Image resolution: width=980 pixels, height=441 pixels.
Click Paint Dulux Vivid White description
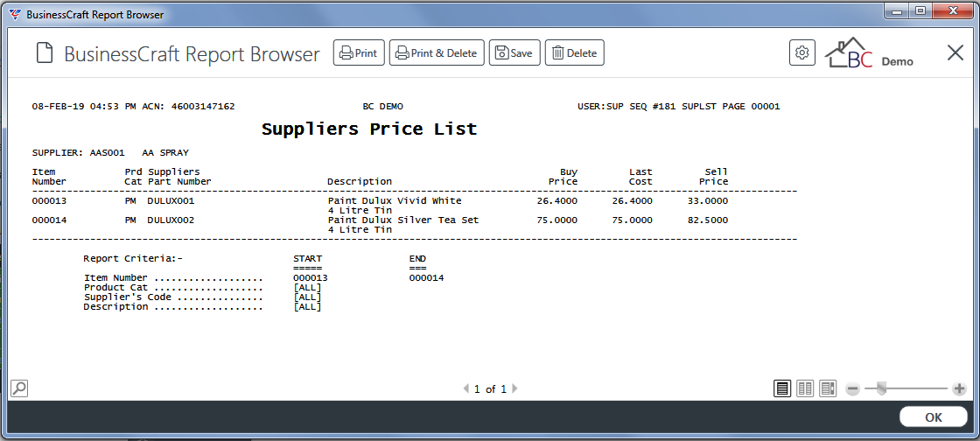pyautogui.click(x=395, y=201)
